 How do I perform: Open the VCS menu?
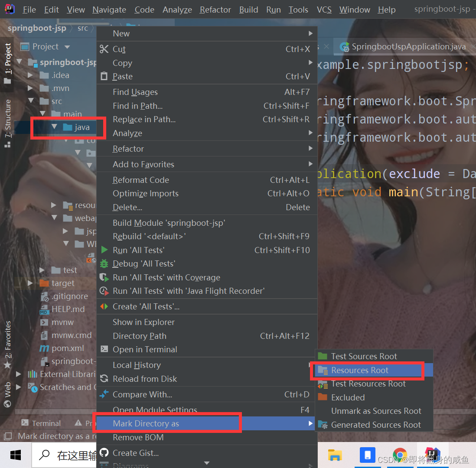pos(324,10)
